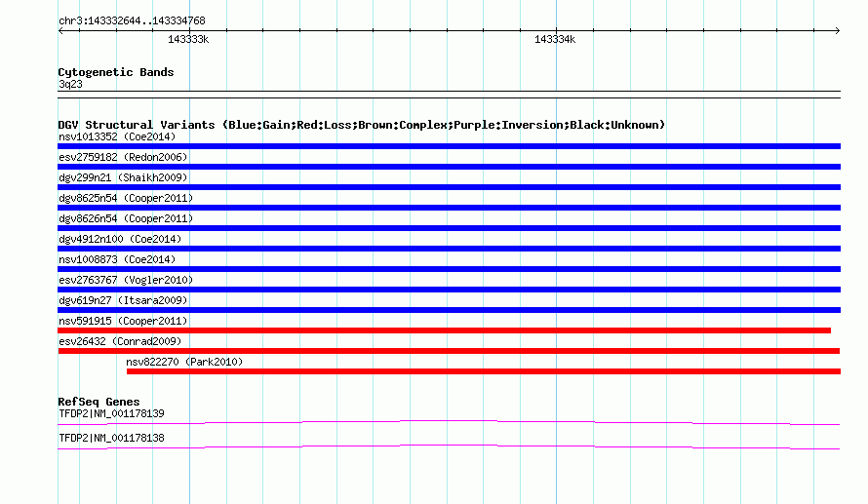Click the nsv822270 (Park2010) label
The image size is (868, 504).
tap(184, 362)
